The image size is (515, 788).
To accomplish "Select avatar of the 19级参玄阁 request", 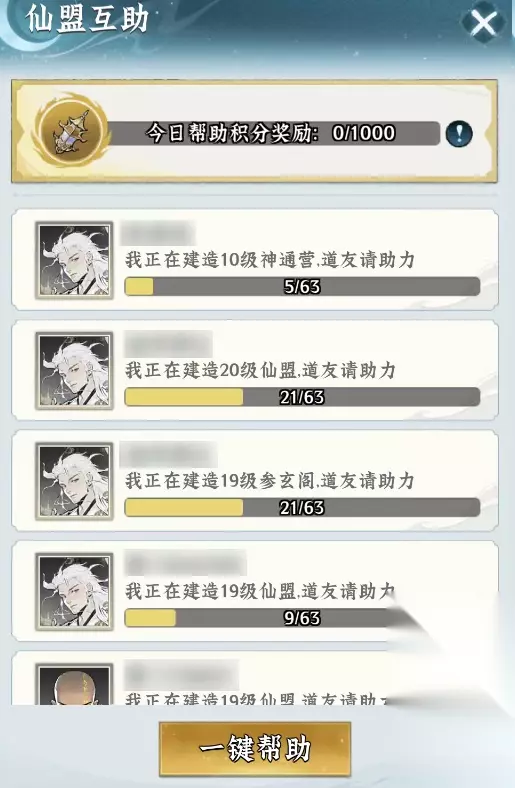I will click(74, 481).
